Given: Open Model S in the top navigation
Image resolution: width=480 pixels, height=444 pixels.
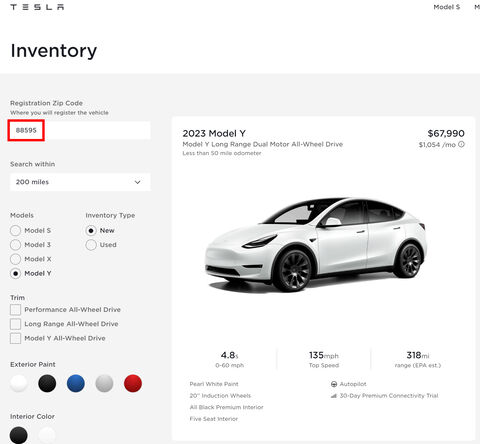Looking at the screenshot, I should [x=447, y=7].
